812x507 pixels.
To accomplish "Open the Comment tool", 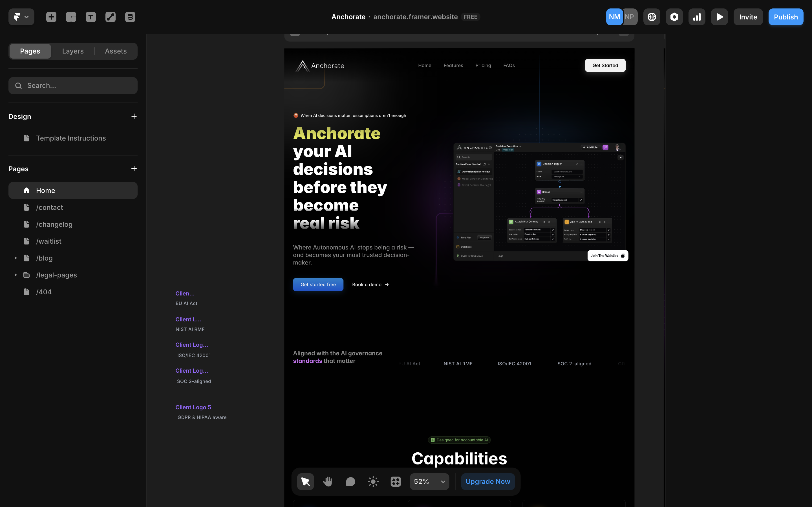I will click(x=350, y=481).
